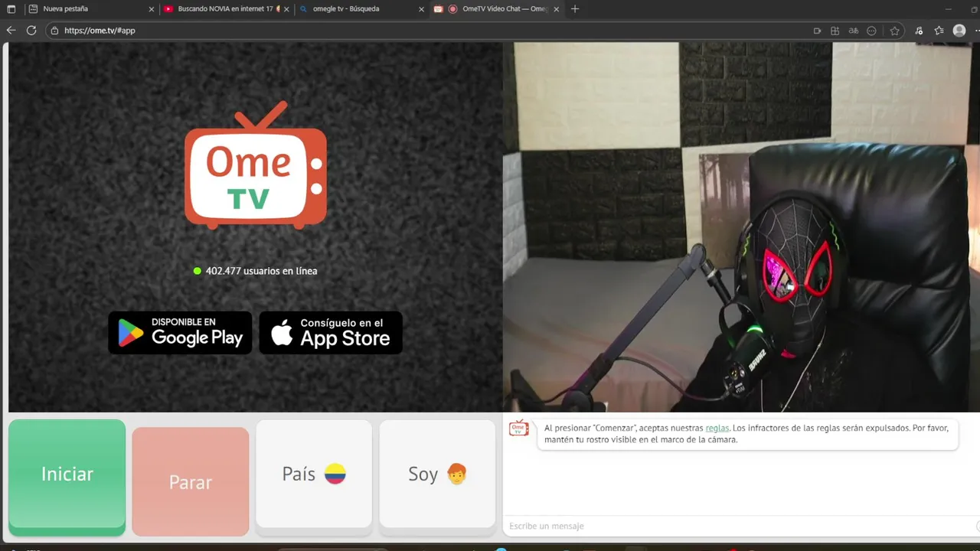The image size is (980, 551).
Task: Open the reglas link in the chat notice
Action: tap(717, 429)
